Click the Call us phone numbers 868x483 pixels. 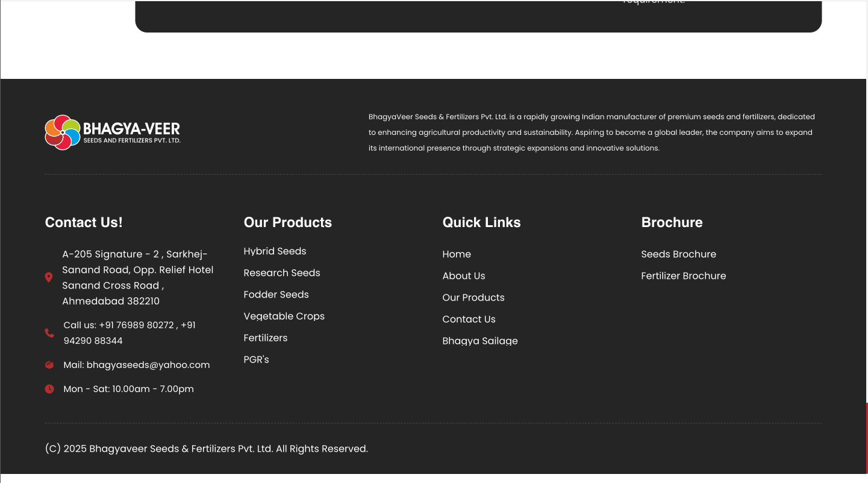(130, 333)
